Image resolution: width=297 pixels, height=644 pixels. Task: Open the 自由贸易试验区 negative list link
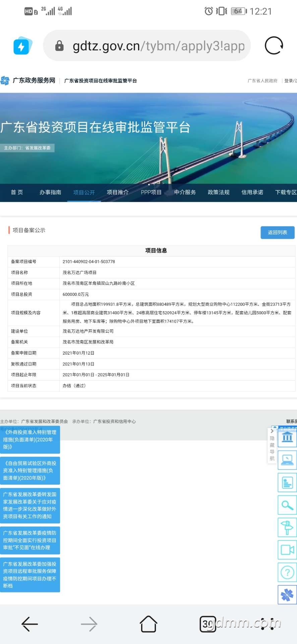pyautogui.click(x=30, y=471)
